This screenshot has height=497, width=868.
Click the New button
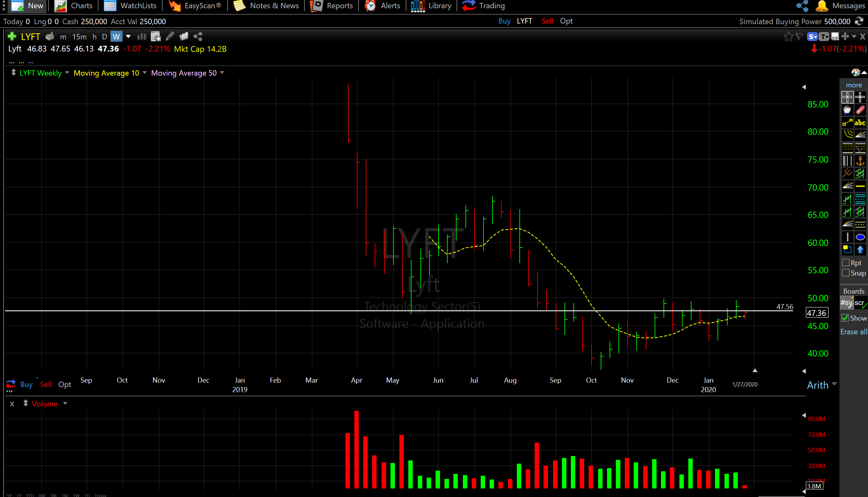27,6
